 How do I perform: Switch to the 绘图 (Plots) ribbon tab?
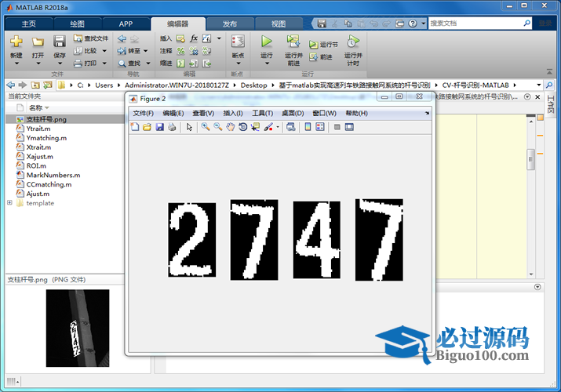(77, 24)
